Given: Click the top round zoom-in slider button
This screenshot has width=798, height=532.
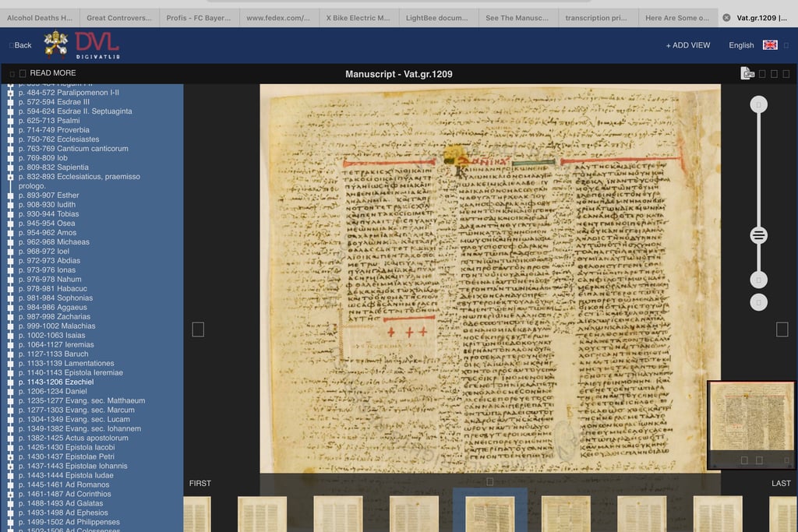Looking at the screenshot, I should click(x=758, y=105).
